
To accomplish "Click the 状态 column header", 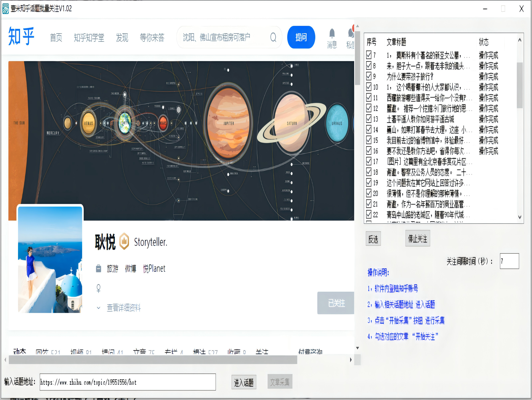I will 484,42.
